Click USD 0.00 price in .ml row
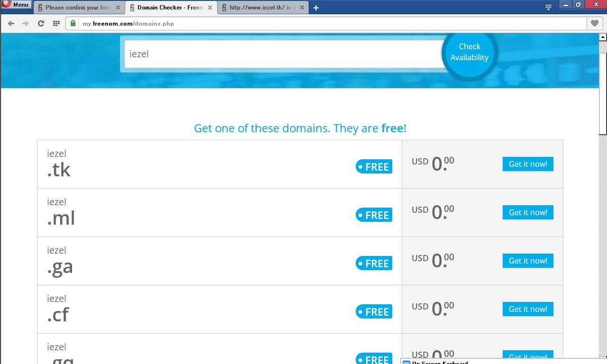Image resolution: width=607 pixels, height=364 pixels. coord(433,212)
